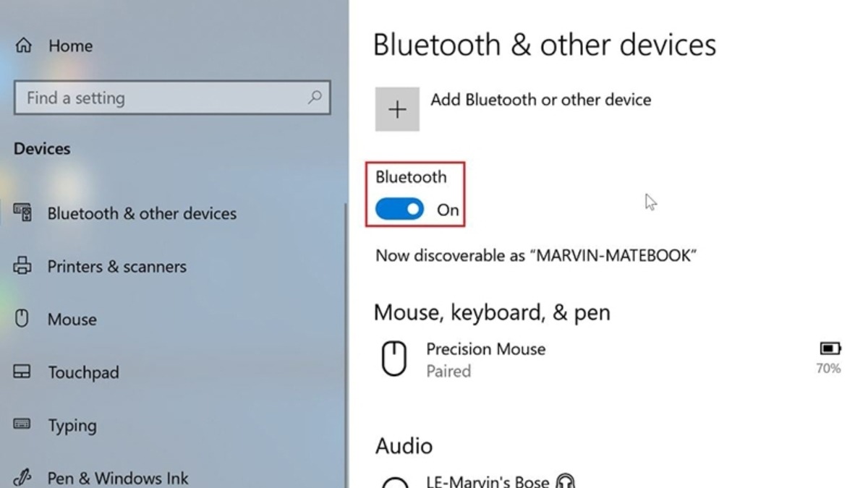
Task: Click the Printers & scanners icon
Action: click(x=22, y=266)
